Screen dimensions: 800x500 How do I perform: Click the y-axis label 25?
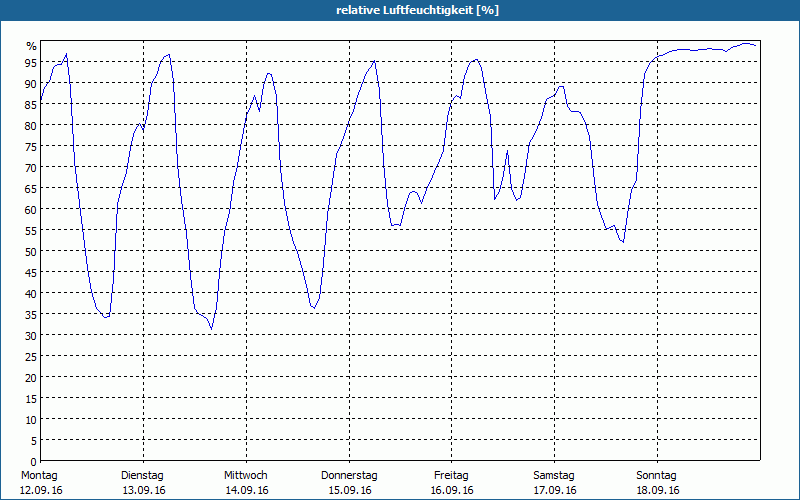coord(31,356)
